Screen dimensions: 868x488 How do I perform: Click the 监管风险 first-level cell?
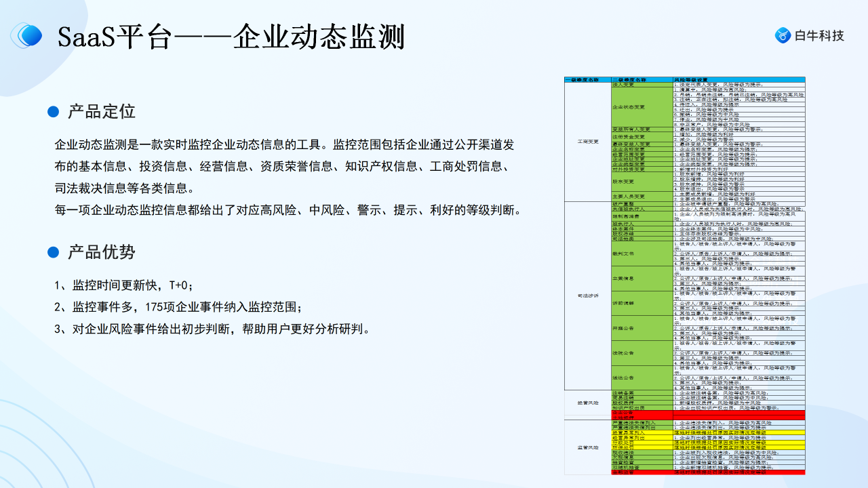point(587,447)
